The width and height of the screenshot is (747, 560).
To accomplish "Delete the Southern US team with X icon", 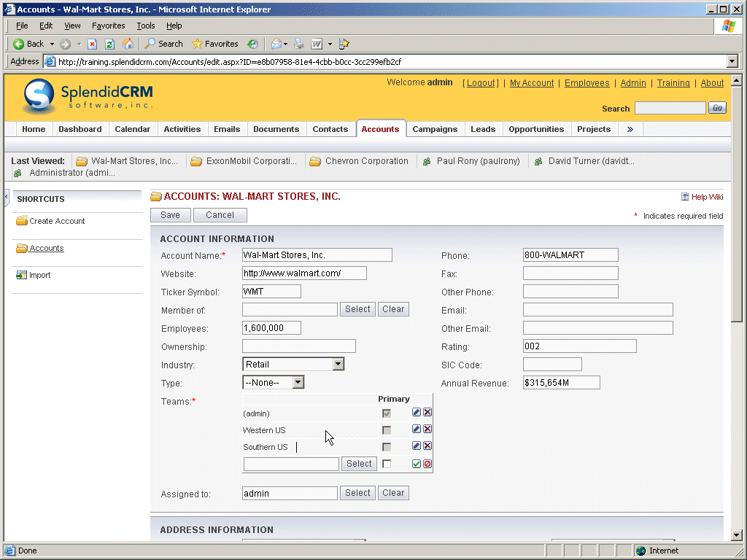I will (427, 446).
